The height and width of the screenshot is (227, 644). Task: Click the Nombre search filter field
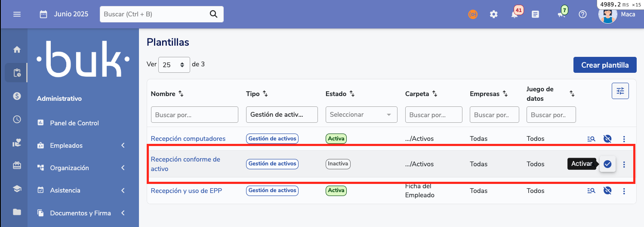[x=194, y=115]
